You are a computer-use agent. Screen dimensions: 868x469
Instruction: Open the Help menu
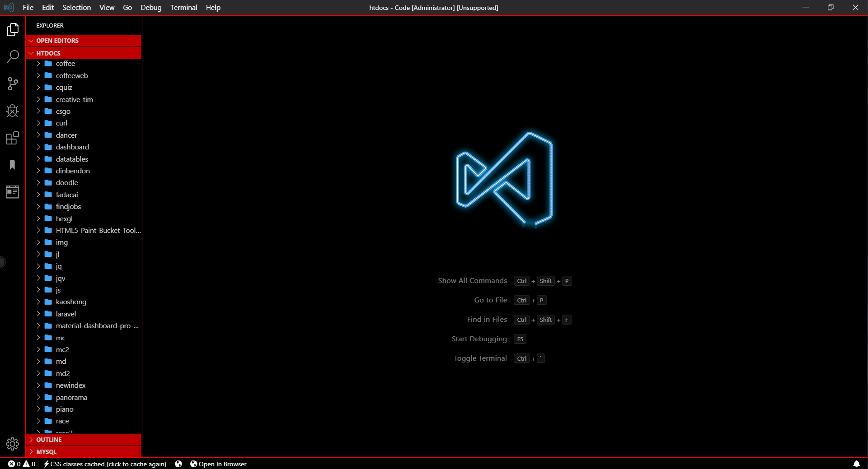213,8
